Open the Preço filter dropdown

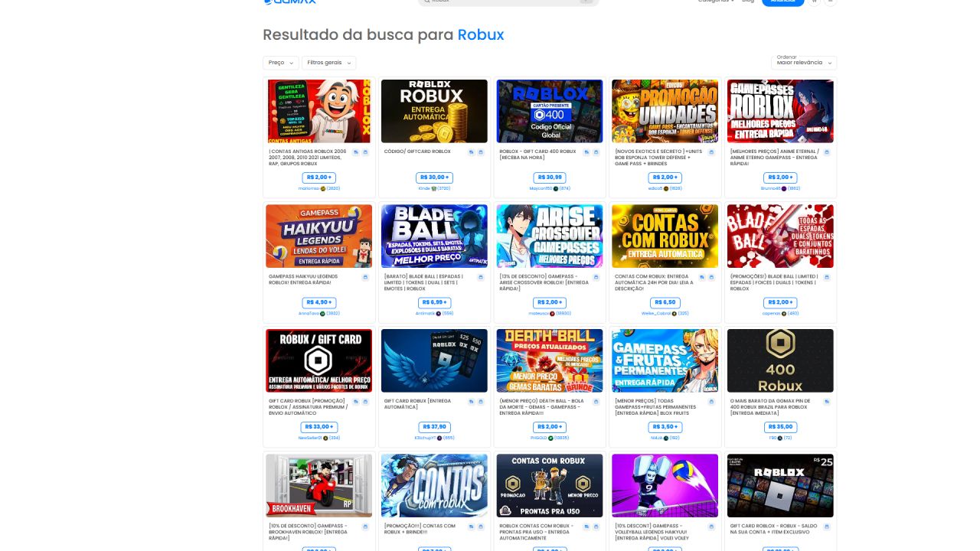[x=280, y=62]
